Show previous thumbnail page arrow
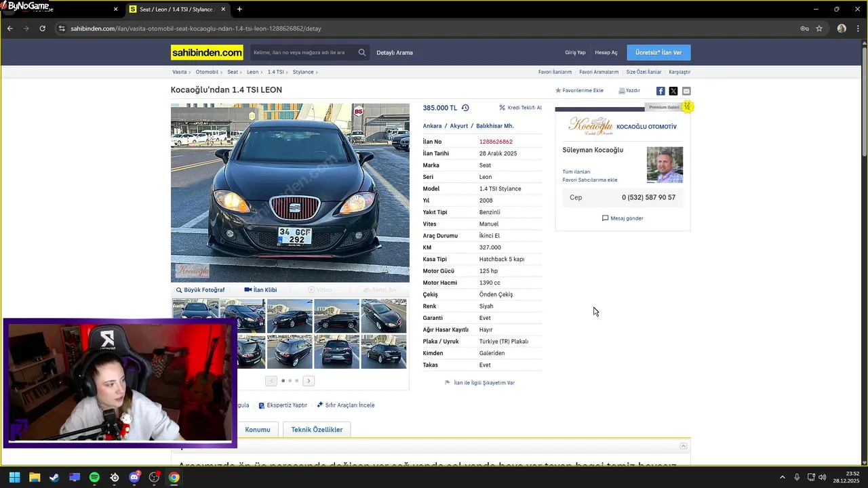The image size is (868, 488). tap(271, 381)
